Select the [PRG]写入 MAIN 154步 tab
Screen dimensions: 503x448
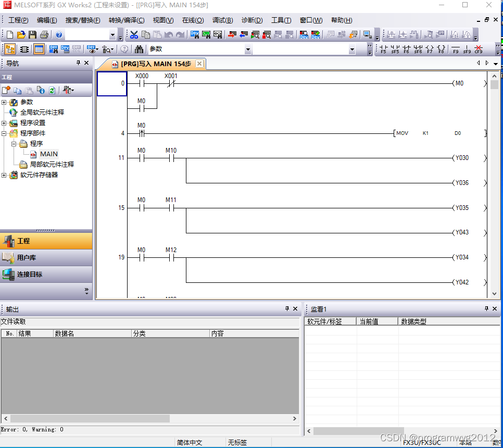pyautogui.click(x=156, y=64)
